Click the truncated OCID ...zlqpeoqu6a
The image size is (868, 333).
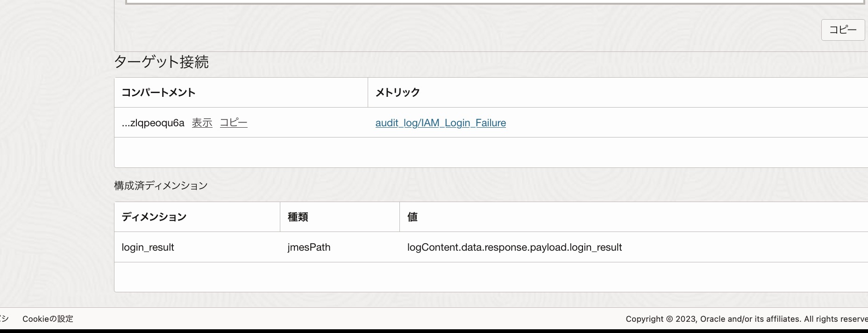pyautogui.click(x=153, y=123)
